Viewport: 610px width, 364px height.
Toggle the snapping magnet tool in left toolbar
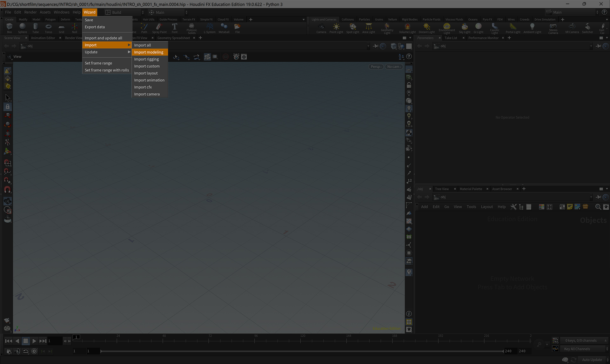pyautogui.click(x=8, y=190)
